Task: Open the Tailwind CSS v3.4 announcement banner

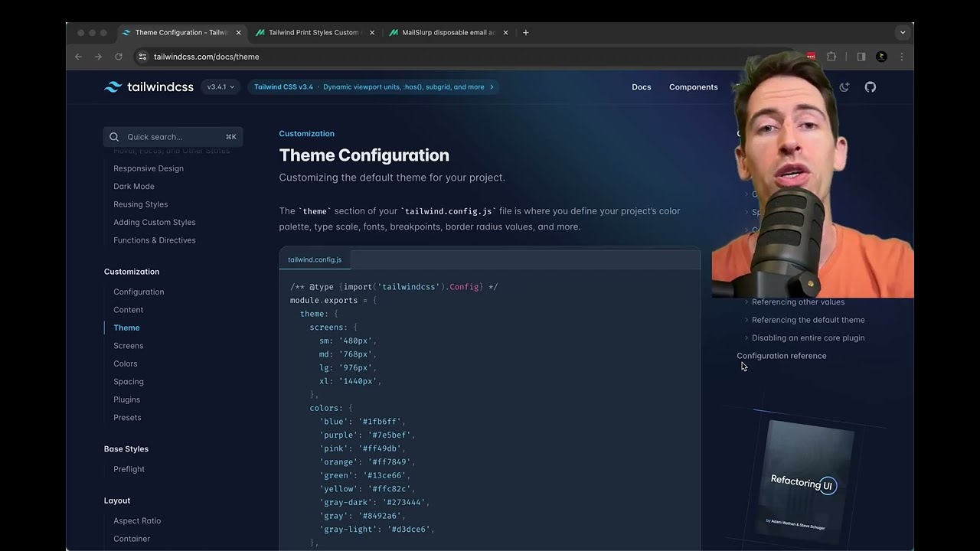Action: coord(374,87)
